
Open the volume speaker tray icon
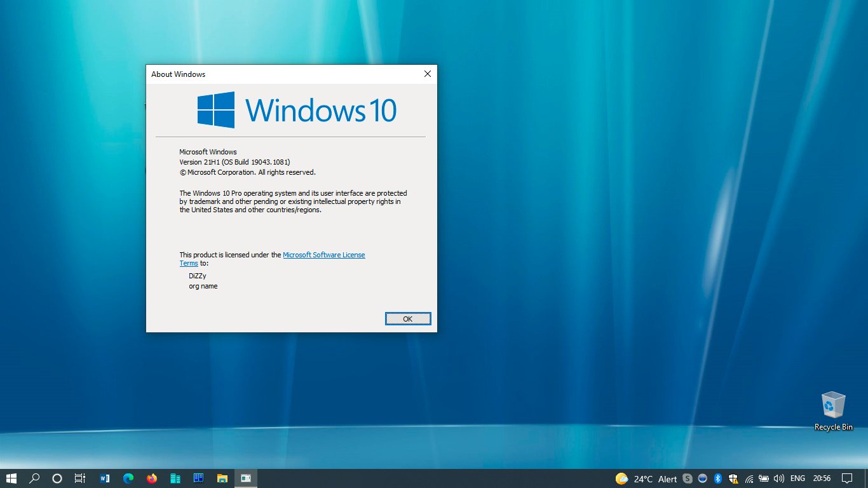(779, 478)
